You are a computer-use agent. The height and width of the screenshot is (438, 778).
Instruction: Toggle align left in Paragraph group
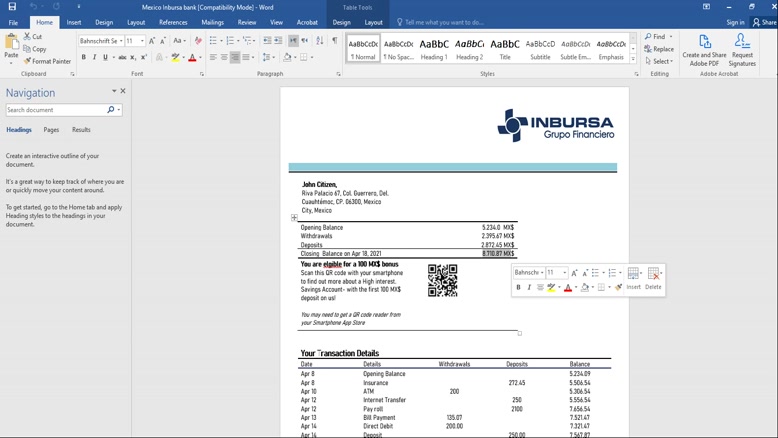pos(213,58)
